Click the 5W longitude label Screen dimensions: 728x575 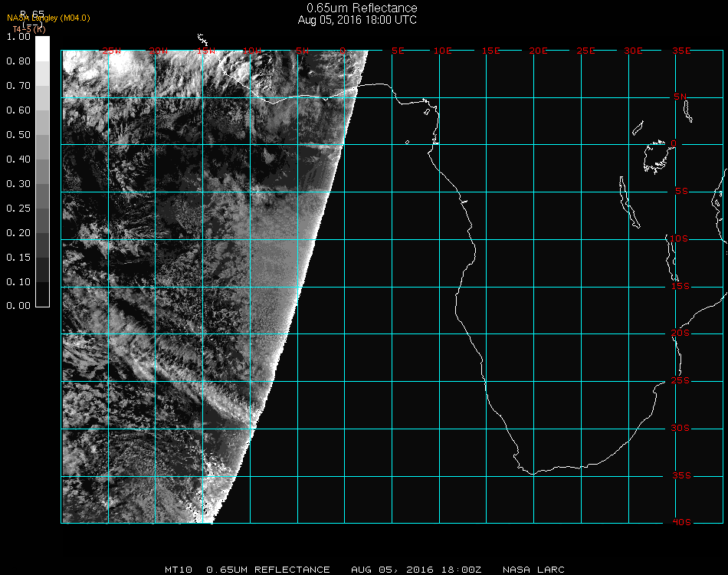[x=302, y=51]
